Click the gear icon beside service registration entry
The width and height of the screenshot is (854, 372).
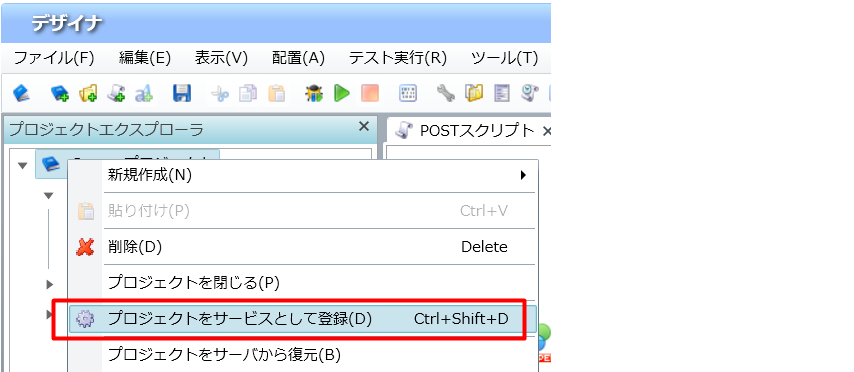(x=85, y=319)
